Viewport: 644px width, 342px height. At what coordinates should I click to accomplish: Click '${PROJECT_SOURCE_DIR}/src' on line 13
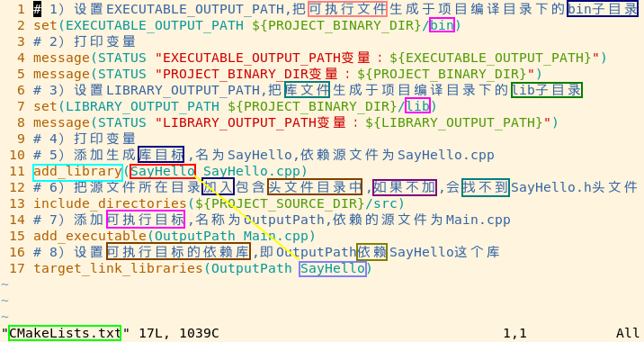pos(296,203)
